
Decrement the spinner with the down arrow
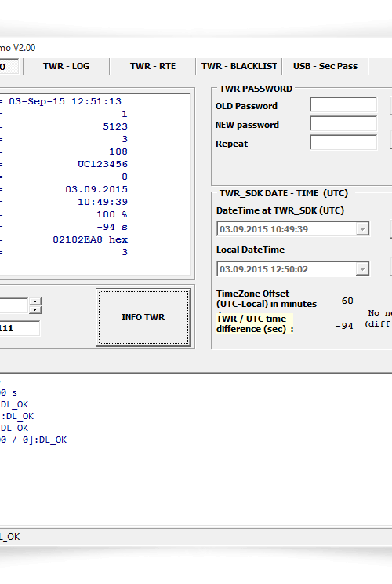pyautogui.click(x=35, y=310)
